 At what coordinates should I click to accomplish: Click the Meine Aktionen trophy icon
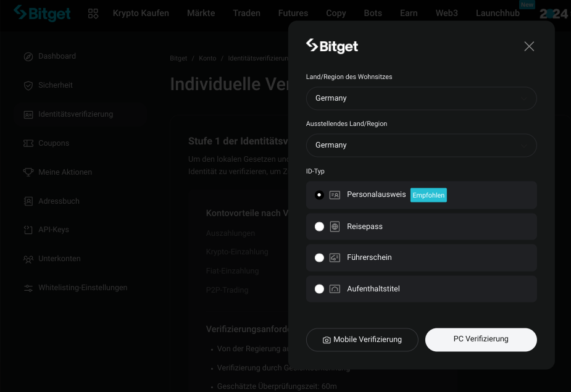point(28,172)
